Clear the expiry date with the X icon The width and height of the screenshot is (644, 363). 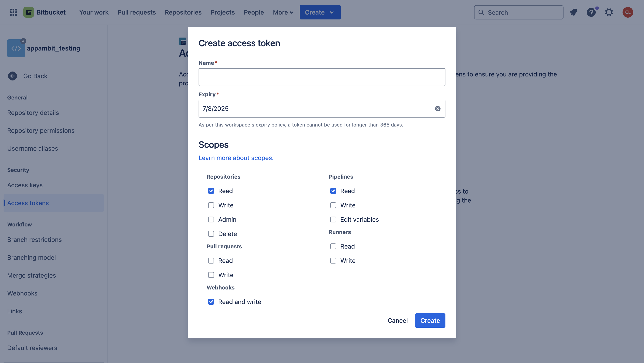(438, 109)
